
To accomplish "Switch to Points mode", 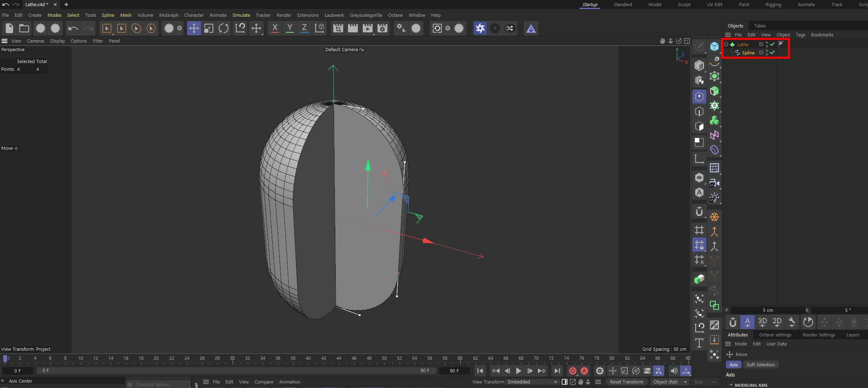I will coord(699,97).
